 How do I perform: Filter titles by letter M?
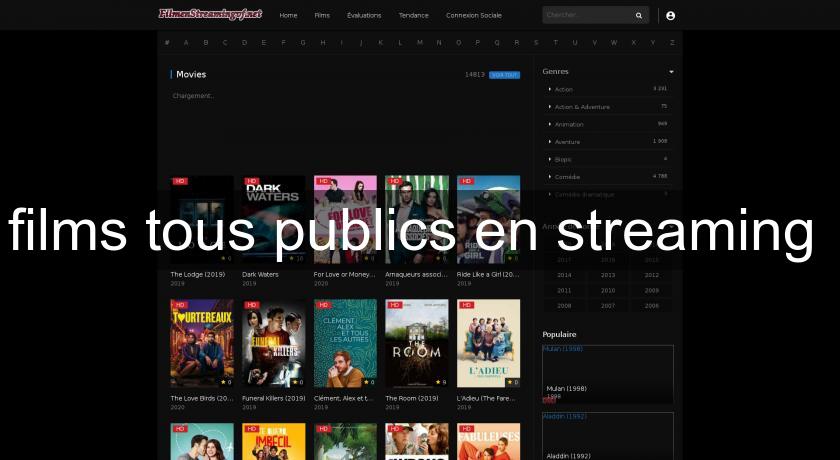pyautogui.click(x=419, y=42)
